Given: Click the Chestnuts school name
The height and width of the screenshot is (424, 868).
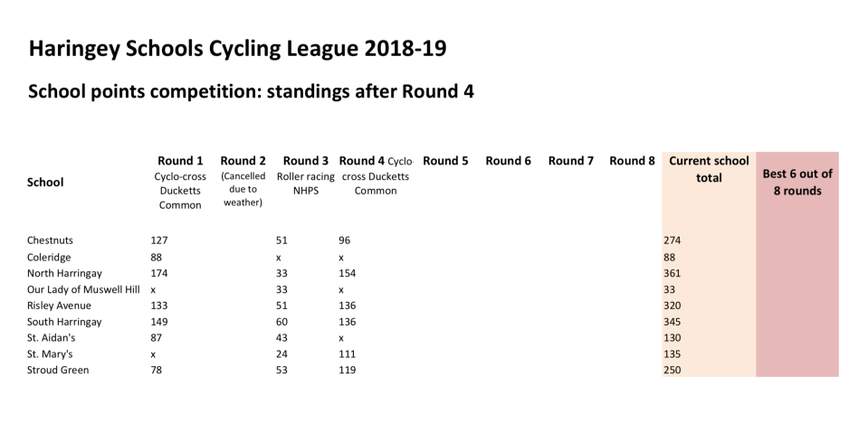Looking at the screenshot, I should coord(51,240).
